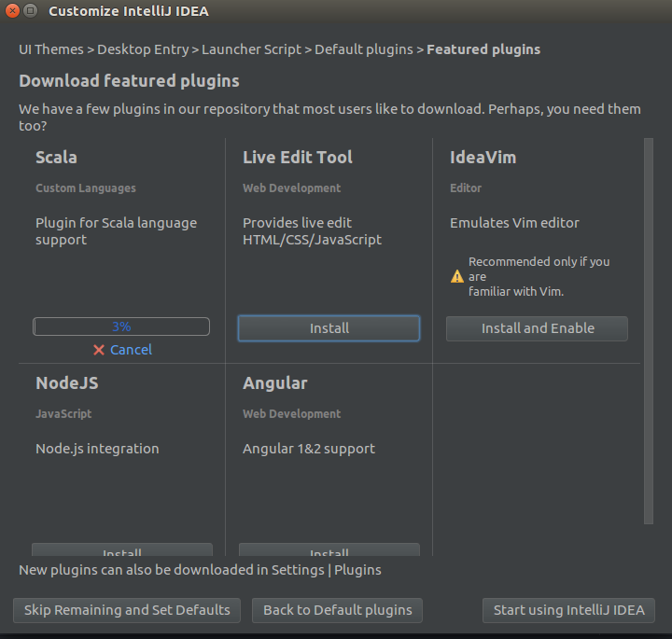The image size is (672, 639).
Task: Click Web Development label under Angular
Action: click(x=291, y=414)
